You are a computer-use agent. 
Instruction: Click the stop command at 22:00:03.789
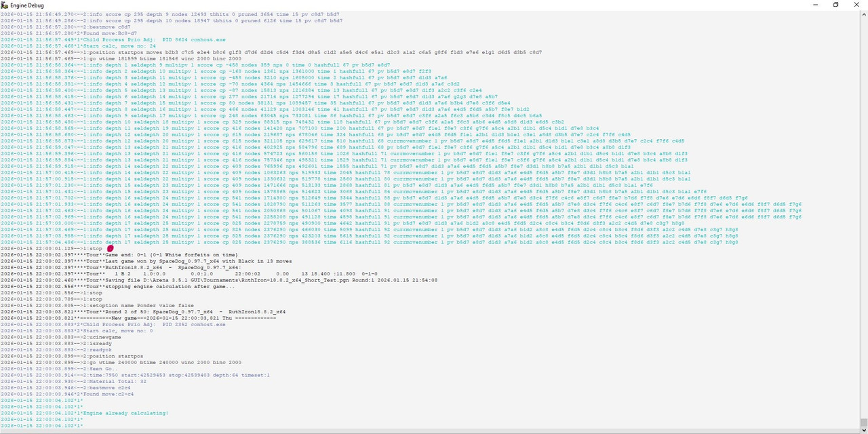(52, 299)
